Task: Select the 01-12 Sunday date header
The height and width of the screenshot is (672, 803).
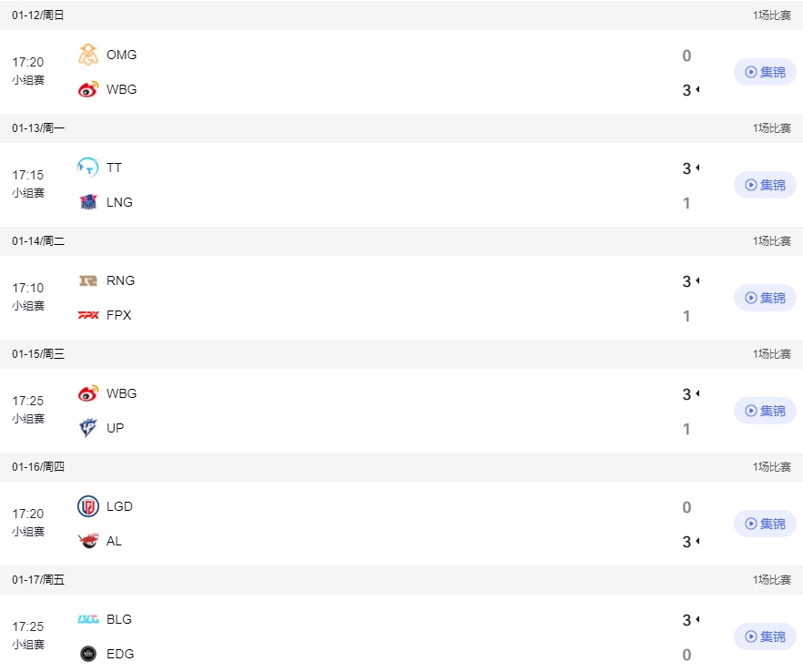Action: click(38, 15)
